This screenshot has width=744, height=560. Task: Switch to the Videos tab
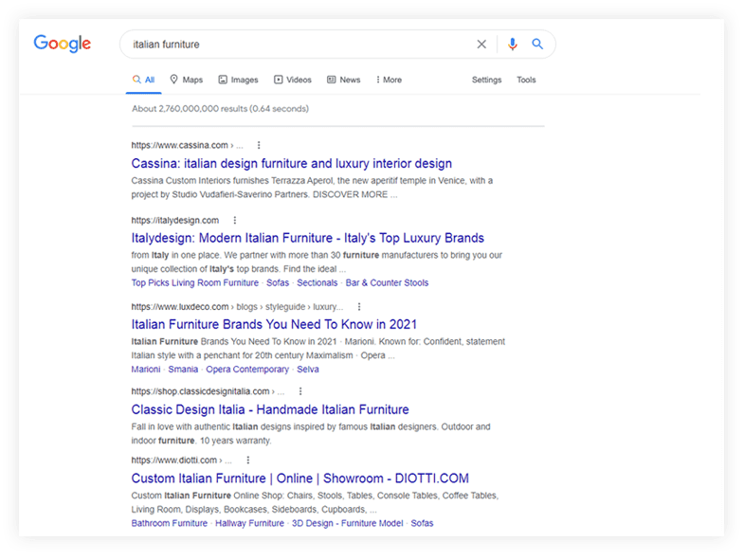(293, 80)
